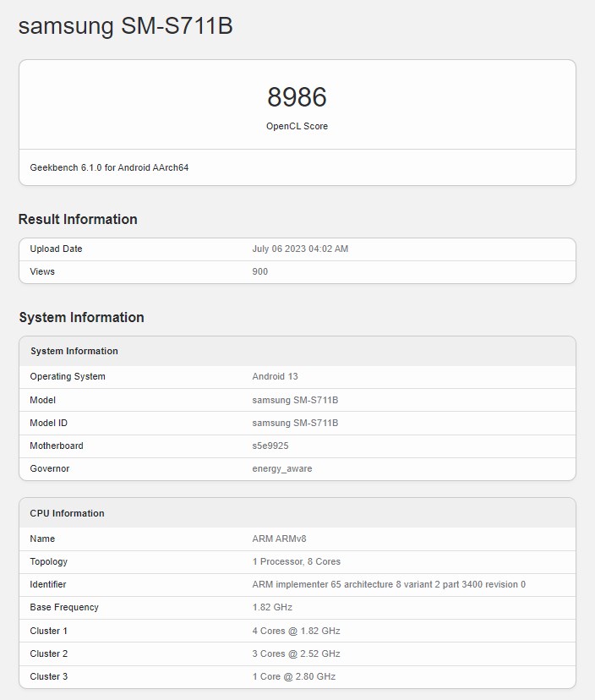Image resolution: width=595 pixels, height=700 pixels.
Task: Click the s5e9925 motherboard value
Action: tap(270, 446)
